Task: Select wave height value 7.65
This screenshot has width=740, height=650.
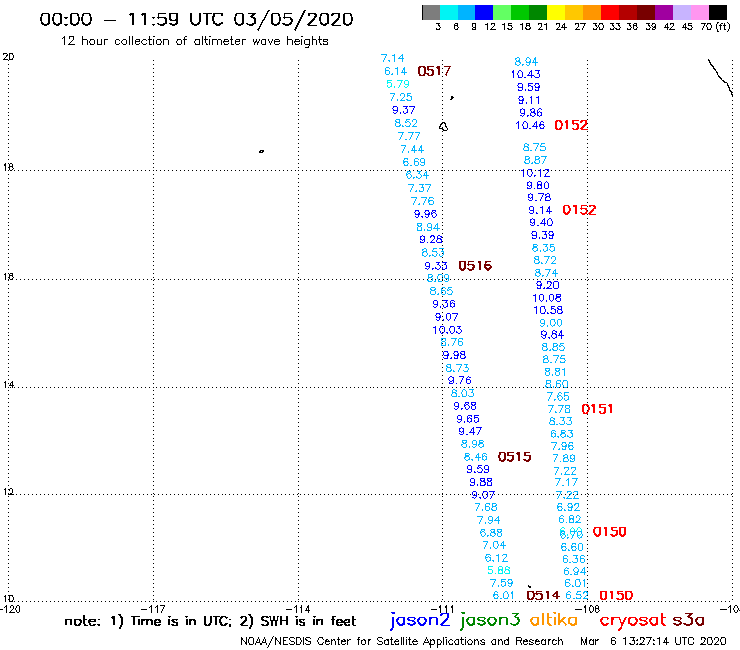Action: [558, 397]
